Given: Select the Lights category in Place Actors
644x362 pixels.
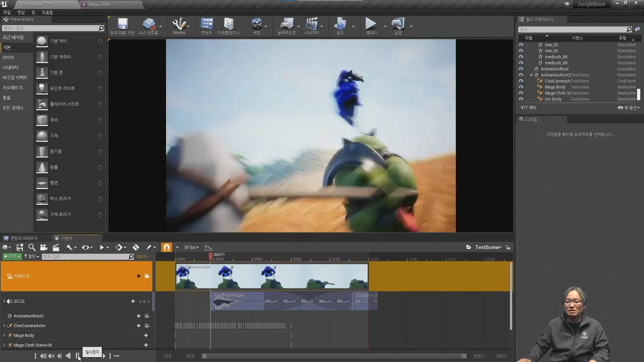Looking at the screenshot, I should tap(9, 57).
